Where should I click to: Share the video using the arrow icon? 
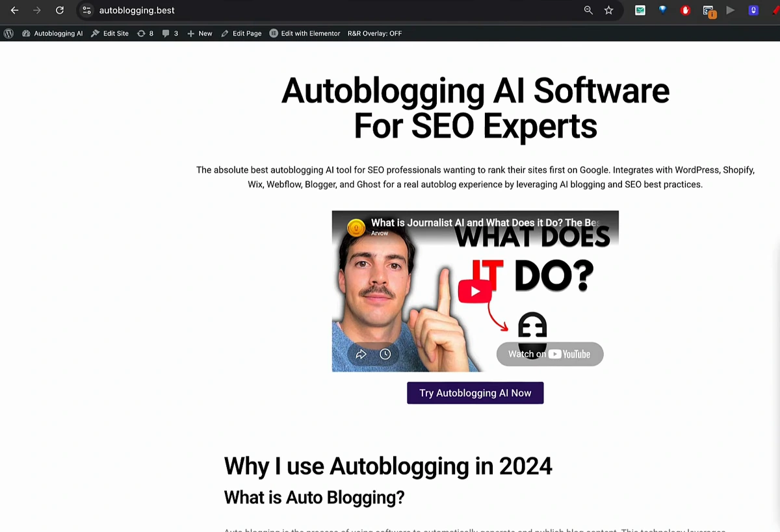(361, 354)
